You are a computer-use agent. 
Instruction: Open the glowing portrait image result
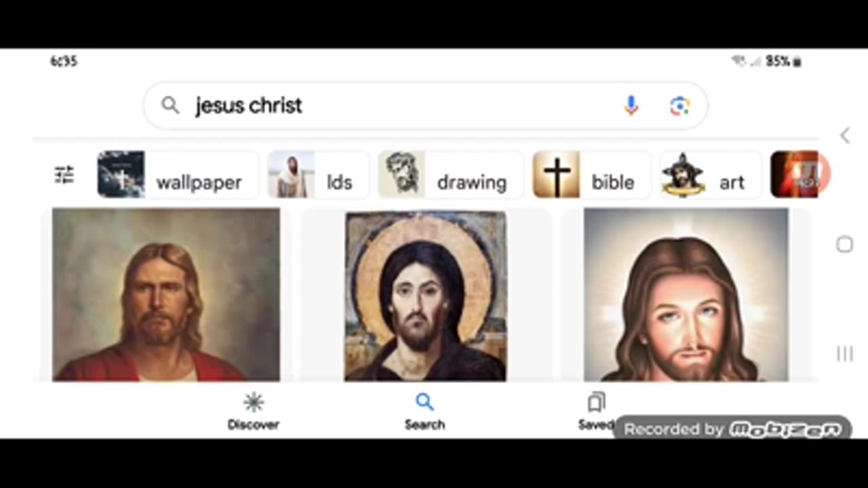686,294
